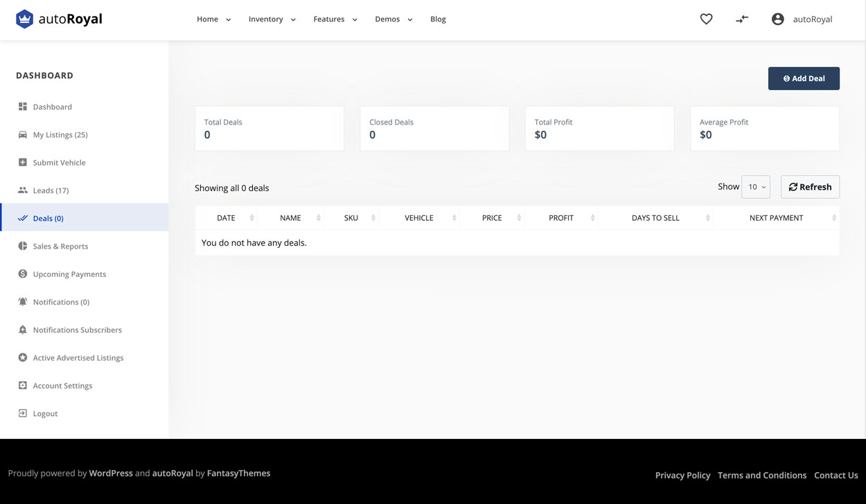Open the Contact Us footer link
This screenshot has width=866, height=504.
(836, 475)
